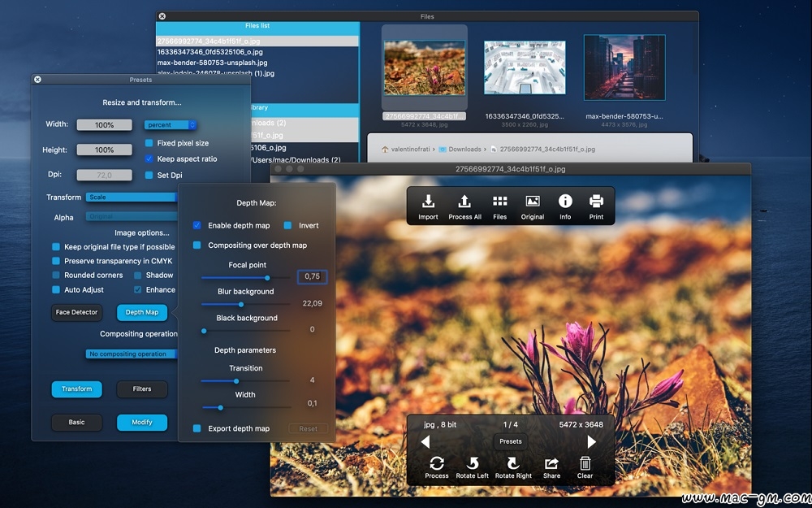This screenshot has width=812, height=508.
Task: Switch to the Transform section in Presets
Action: pos(76,389)
